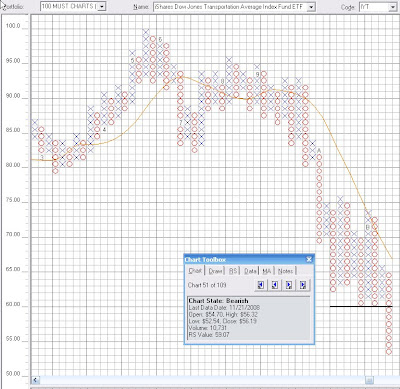Go to previous chart in Chart Toolbox

coord(275,285)
